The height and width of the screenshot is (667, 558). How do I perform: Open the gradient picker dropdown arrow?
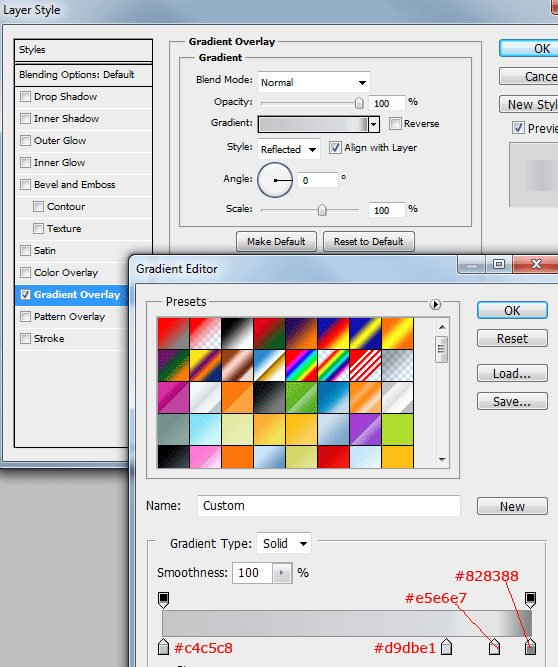tap(373, 124)
